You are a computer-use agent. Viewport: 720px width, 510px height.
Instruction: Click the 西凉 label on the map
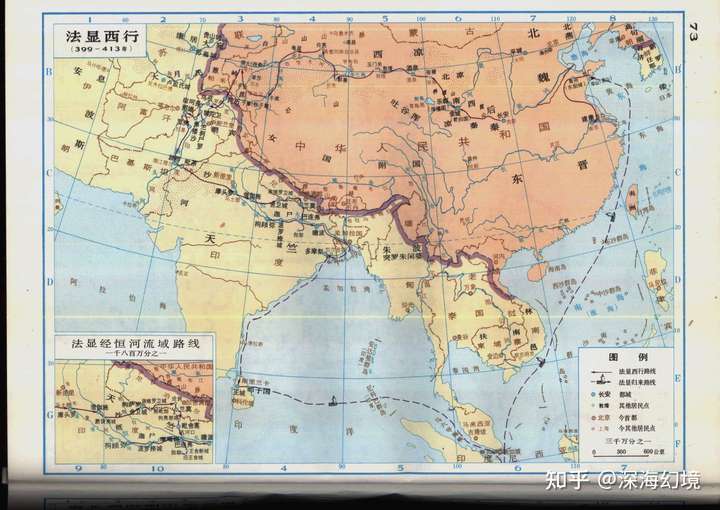[x=398, y=53]
